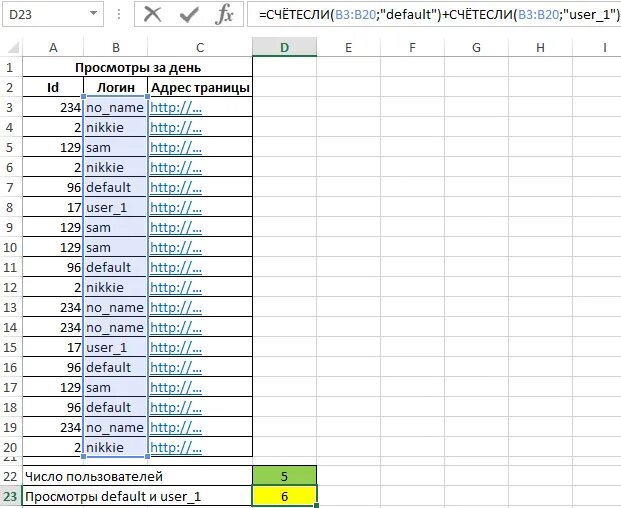Confirm the formula with the checkmark icon

[189, 15]
